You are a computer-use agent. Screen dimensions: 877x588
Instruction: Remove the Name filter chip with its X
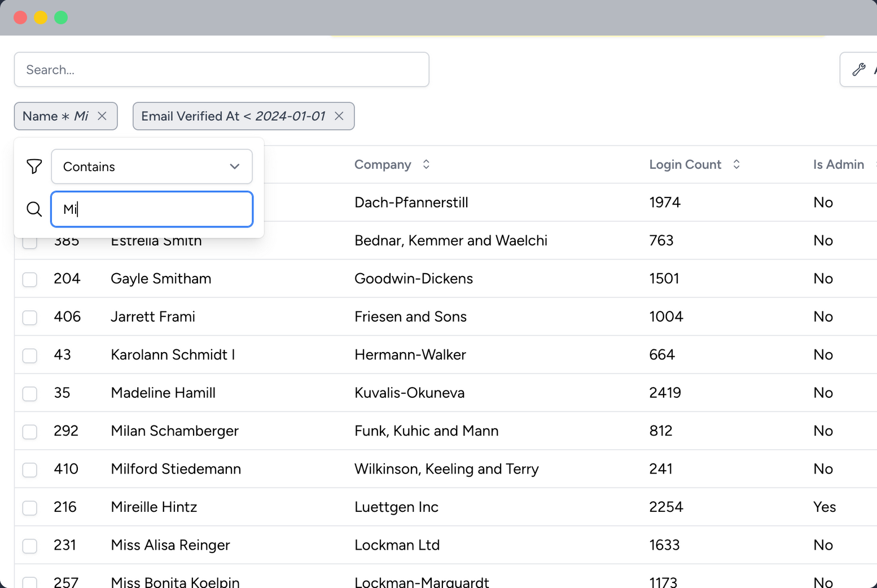102,116
